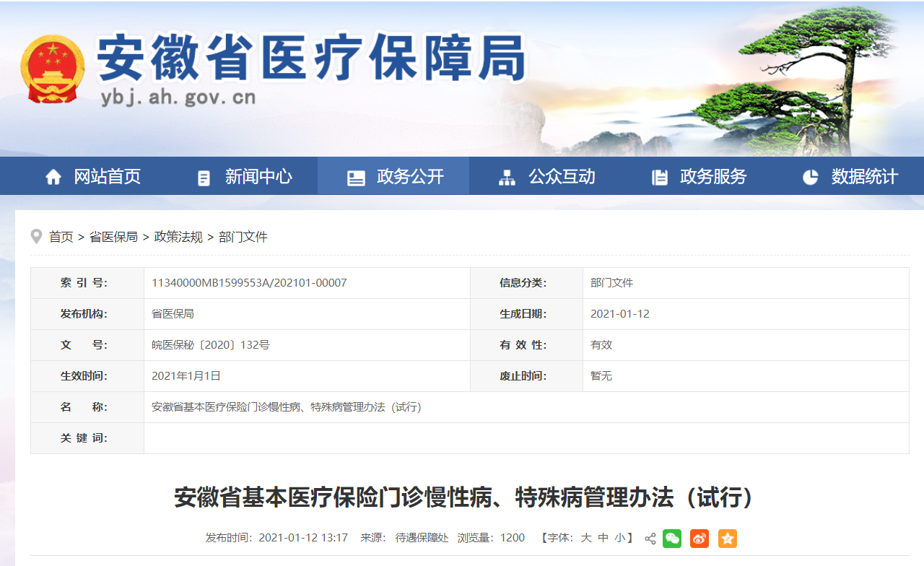
Task: Click the 索引号 label cell
Action: point(87,283)
